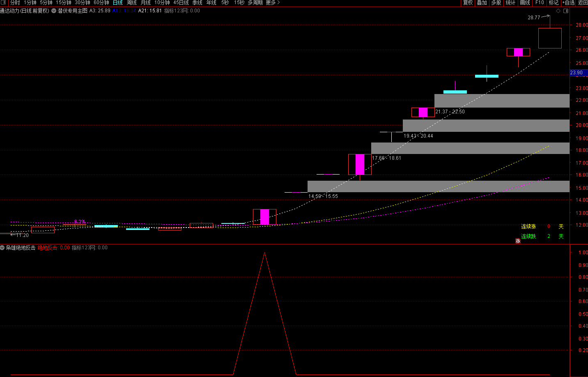The width and height of the screenshot is (588, 377).
Task: Switch to the 周线 weekly tab
Action: (x=132, y=2)
